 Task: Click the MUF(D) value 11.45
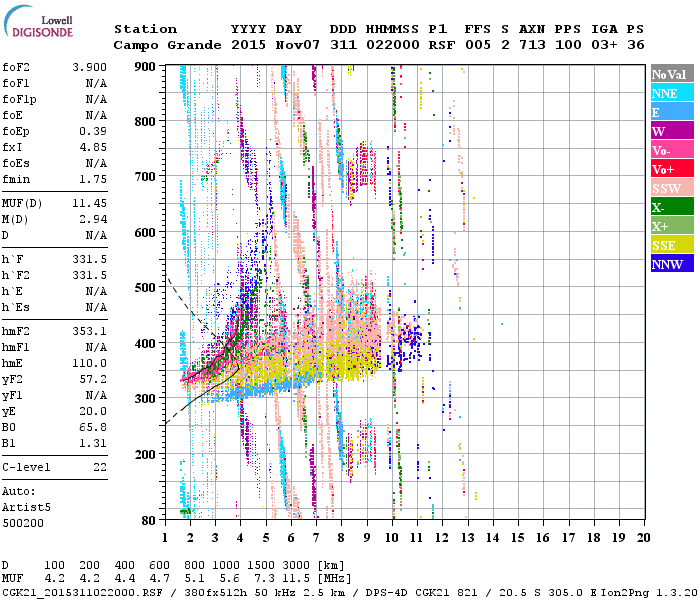[x=90, y=204]
